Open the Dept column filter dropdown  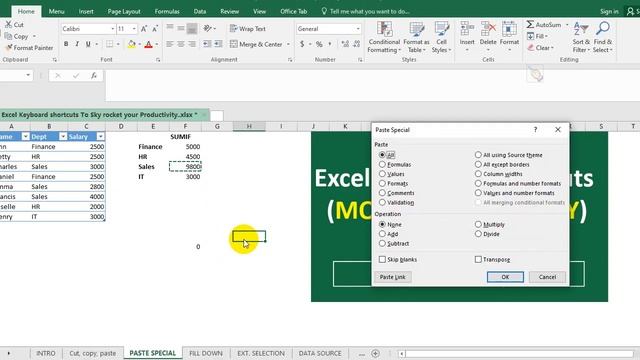(x=63, y=137)
